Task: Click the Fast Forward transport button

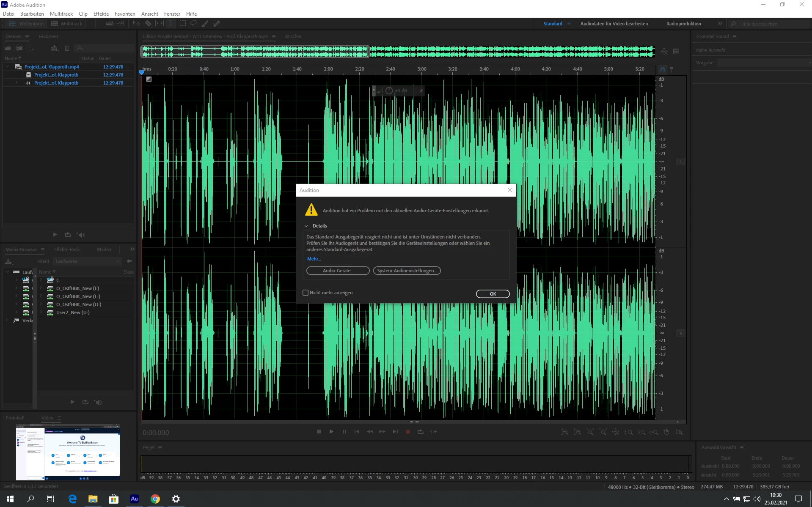Action: pyautogui.click(x=383, y=432)
